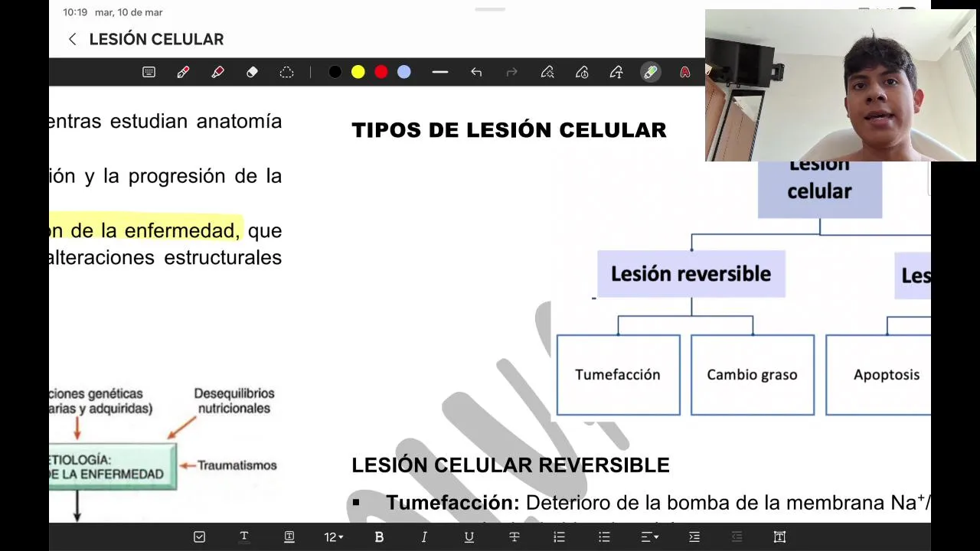This screenshot has height=551, width=980.
Task: Increase the paragraph indent
Action: tap(694, 536)
